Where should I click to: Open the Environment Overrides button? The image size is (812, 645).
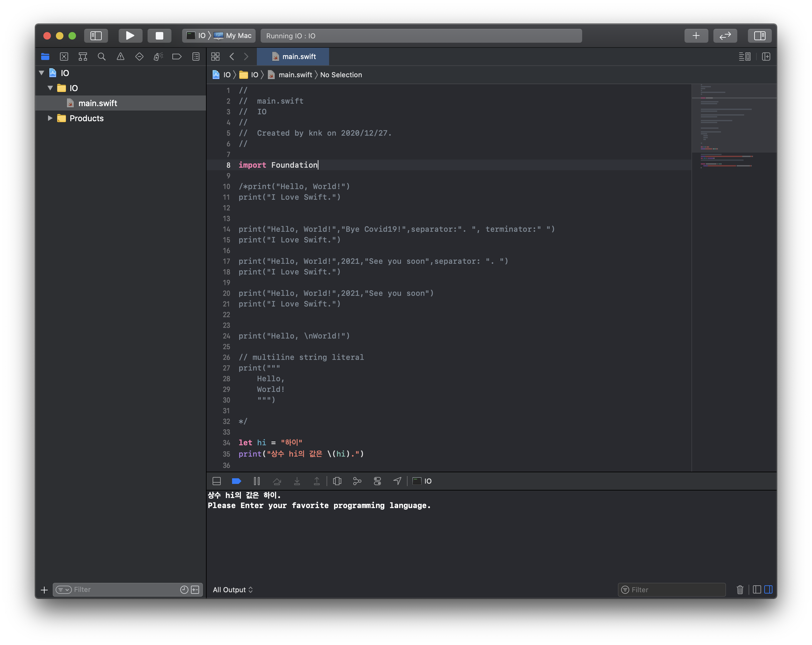[x=377, y=481]
